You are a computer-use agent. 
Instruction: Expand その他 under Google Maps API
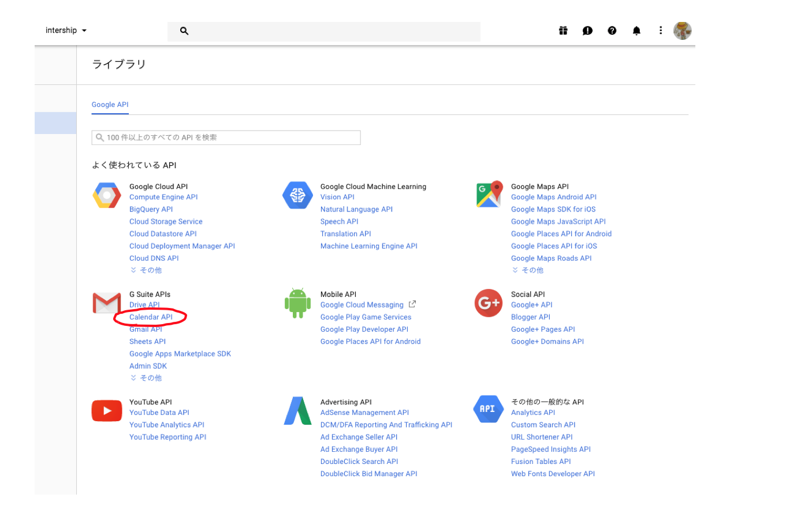click(528, 270)
